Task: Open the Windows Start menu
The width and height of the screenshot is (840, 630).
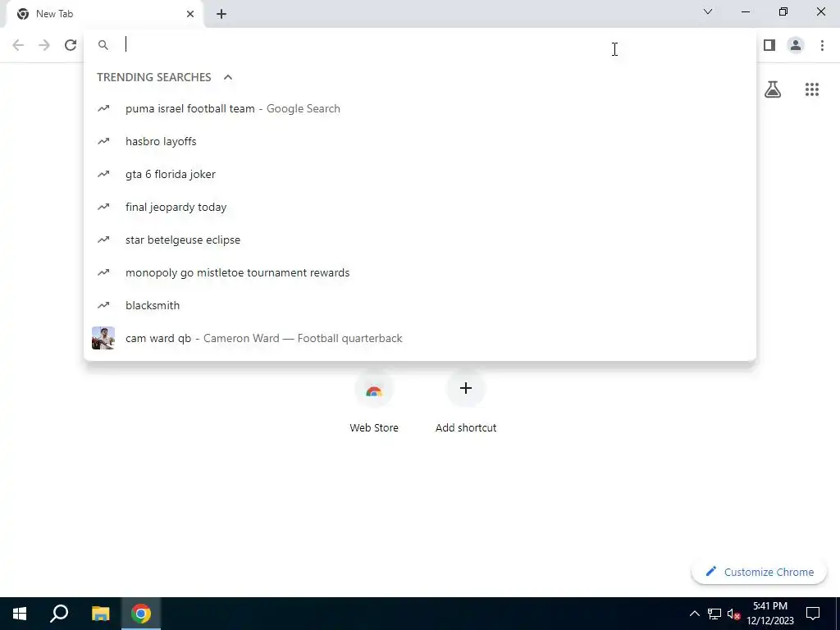Action: point(20,614)
